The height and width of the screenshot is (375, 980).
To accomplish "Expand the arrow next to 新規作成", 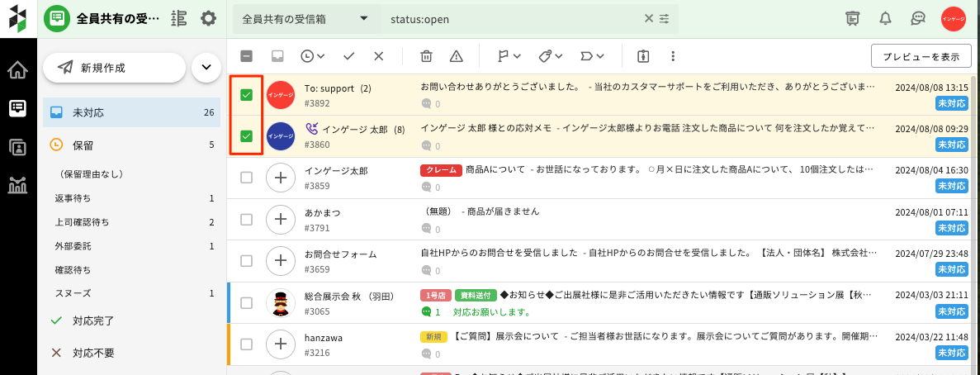I will pyautogui.click(x=206, y=68).
